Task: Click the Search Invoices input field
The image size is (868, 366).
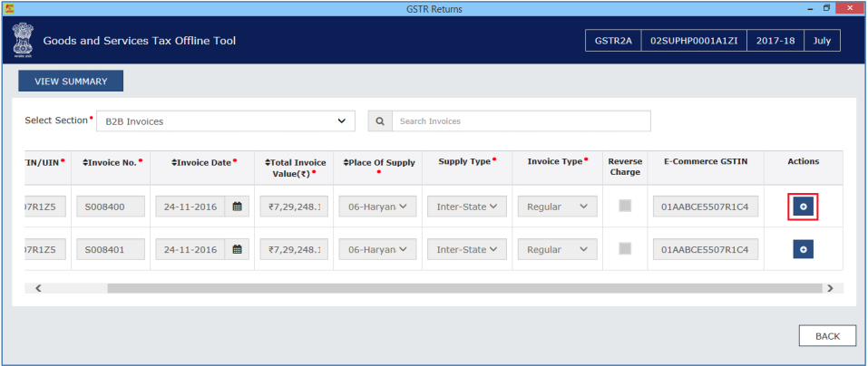Action: [521, 121]
